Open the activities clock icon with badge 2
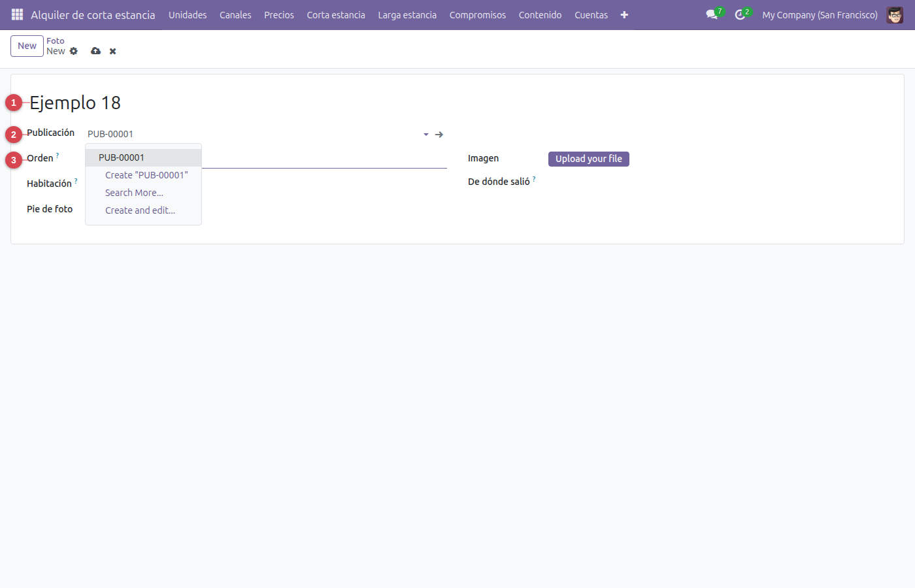 click(x=740, y=14)
